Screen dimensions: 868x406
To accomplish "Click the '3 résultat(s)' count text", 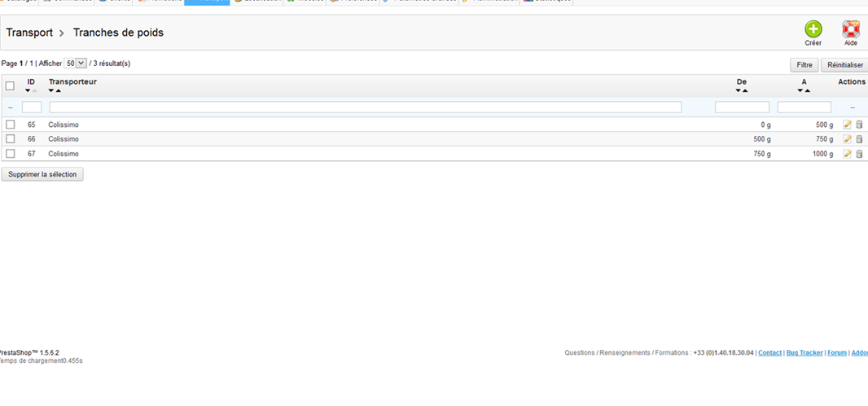I will 112,63.
